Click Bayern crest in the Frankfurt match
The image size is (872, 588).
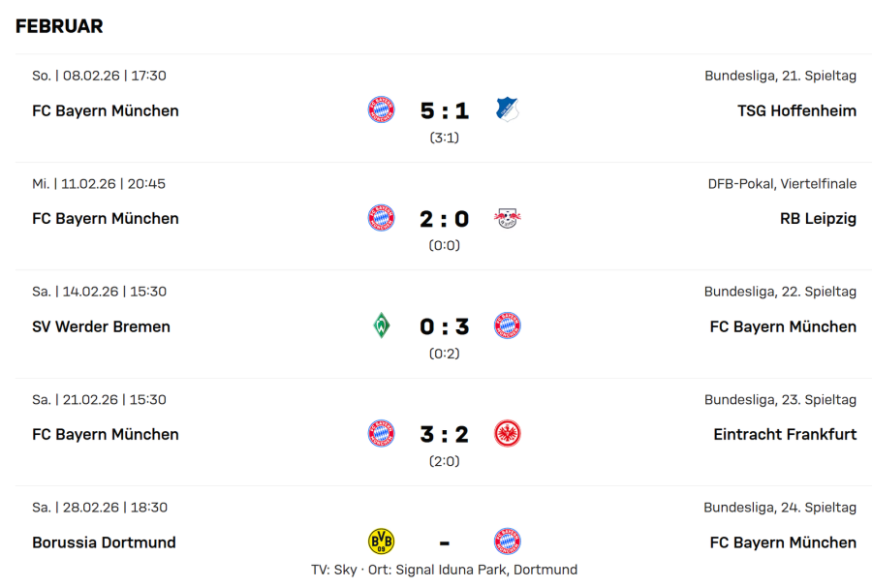pyautogui.click(x=382, y=434)
